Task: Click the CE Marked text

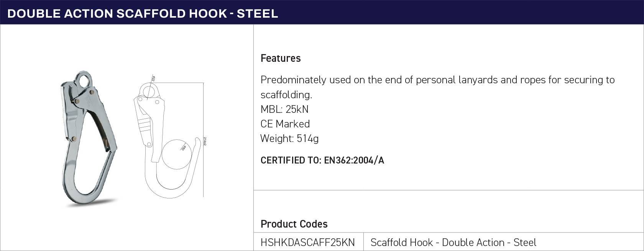Action: pyautogui.click(x=285, y=124)
